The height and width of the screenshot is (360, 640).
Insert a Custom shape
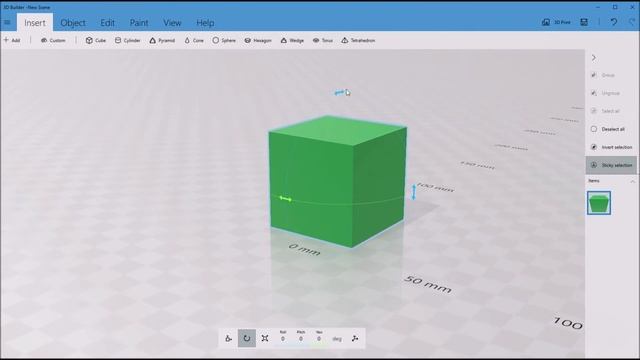[x=53, y=40]
